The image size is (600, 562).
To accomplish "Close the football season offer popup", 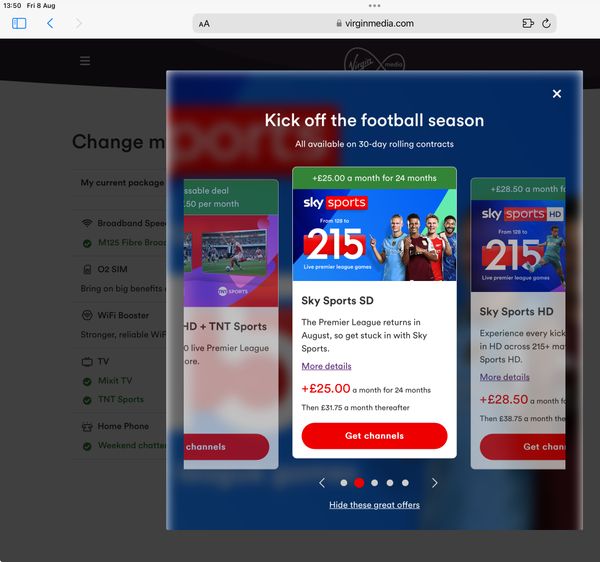I will point(557,94).
